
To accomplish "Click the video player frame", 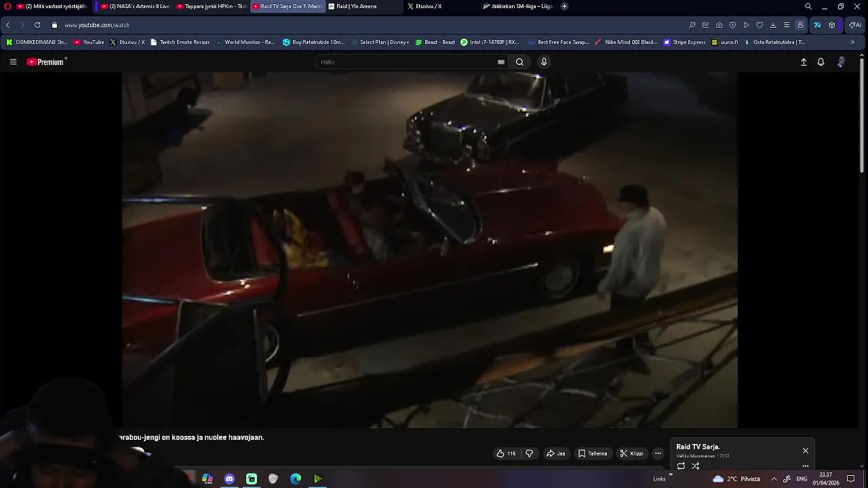I will 430,249.
